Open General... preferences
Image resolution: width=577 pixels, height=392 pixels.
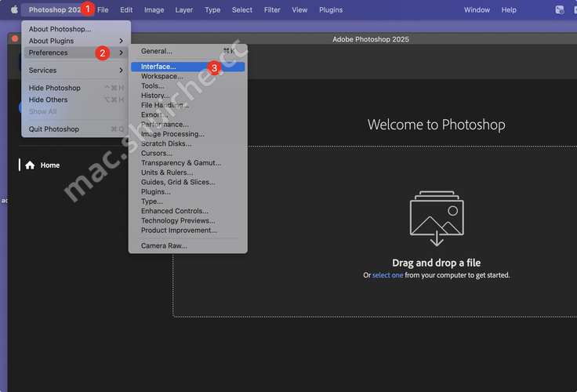(x=187, y=51)
